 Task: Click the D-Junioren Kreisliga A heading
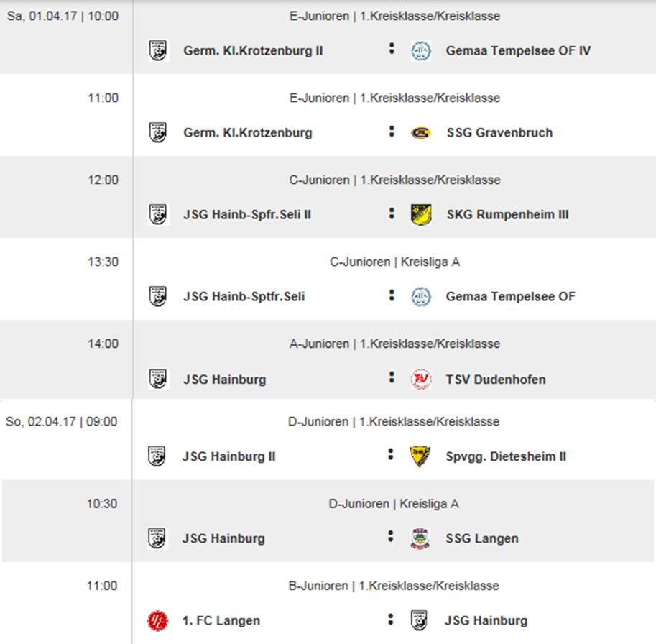click(394, 504)
